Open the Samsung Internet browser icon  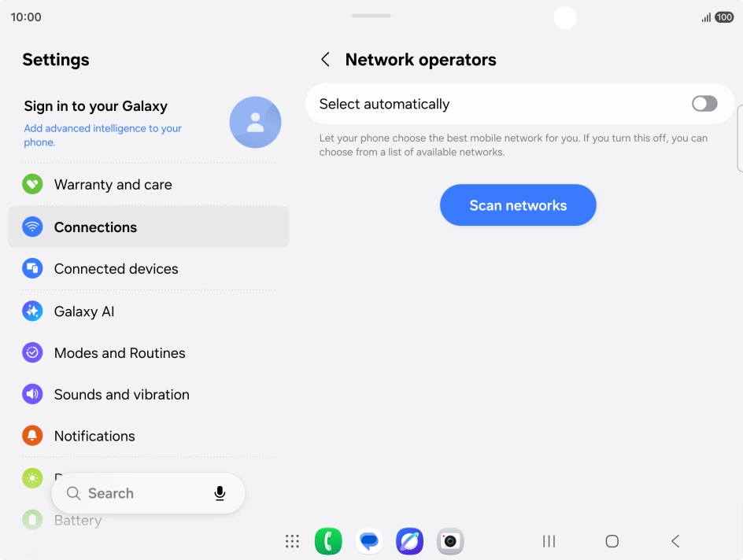[410, 541]
